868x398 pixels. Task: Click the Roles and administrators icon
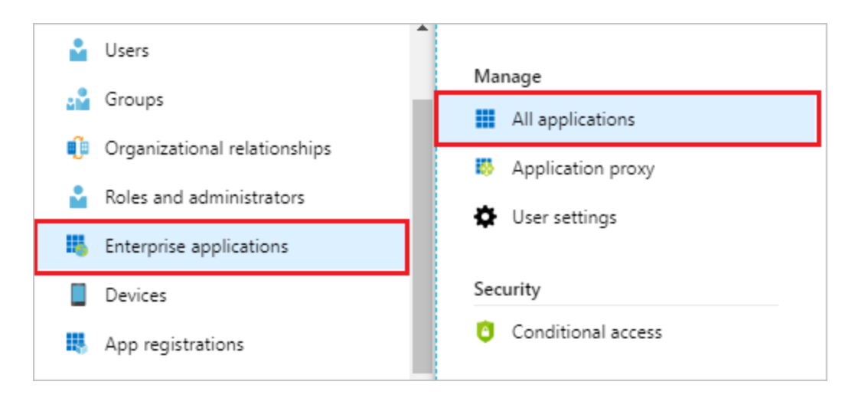tap(78, 197)
